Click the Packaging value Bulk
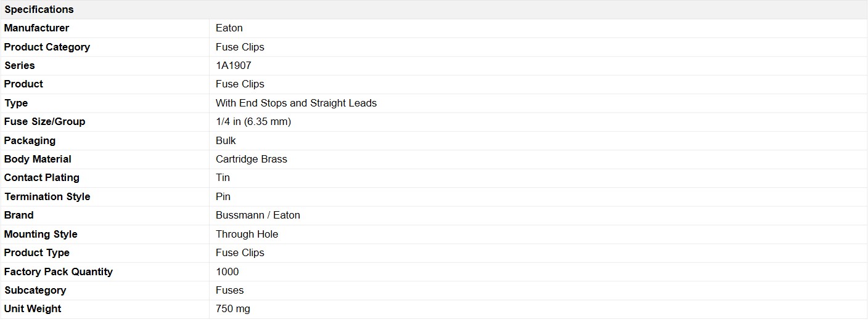 tap(226, 140)
